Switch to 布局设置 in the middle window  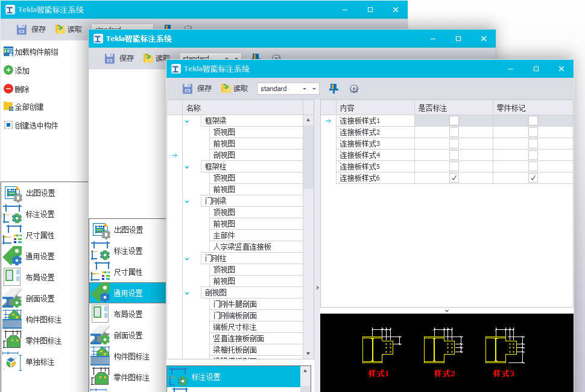coord(128,314)
